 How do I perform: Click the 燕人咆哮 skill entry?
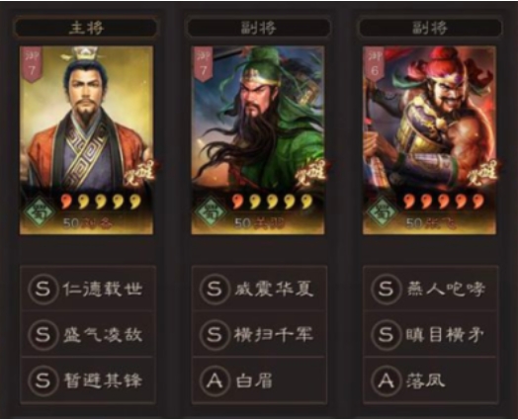431,289
